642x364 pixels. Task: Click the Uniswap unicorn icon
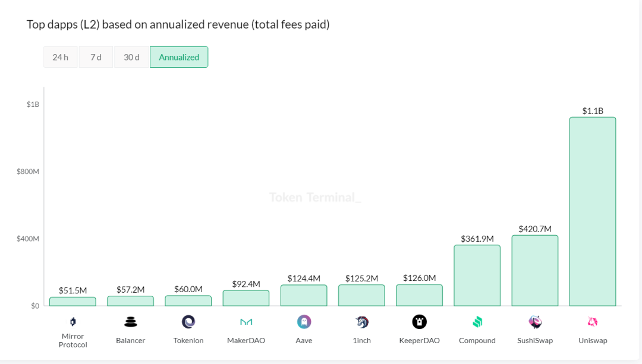click(x=593, y=322)
